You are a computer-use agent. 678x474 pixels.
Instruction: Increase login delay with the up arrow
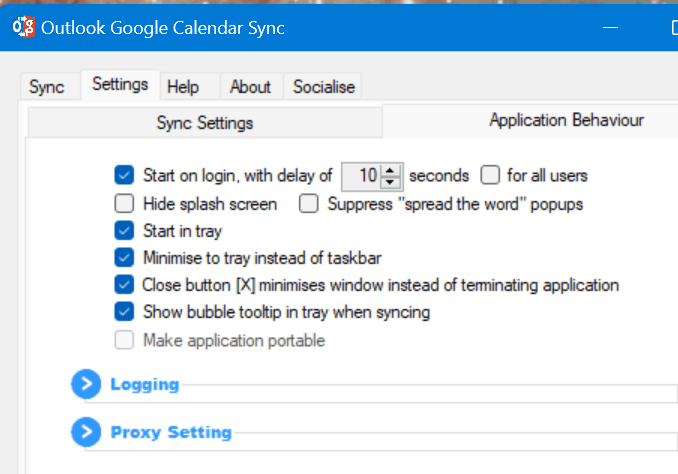click(x=390, y=171)
